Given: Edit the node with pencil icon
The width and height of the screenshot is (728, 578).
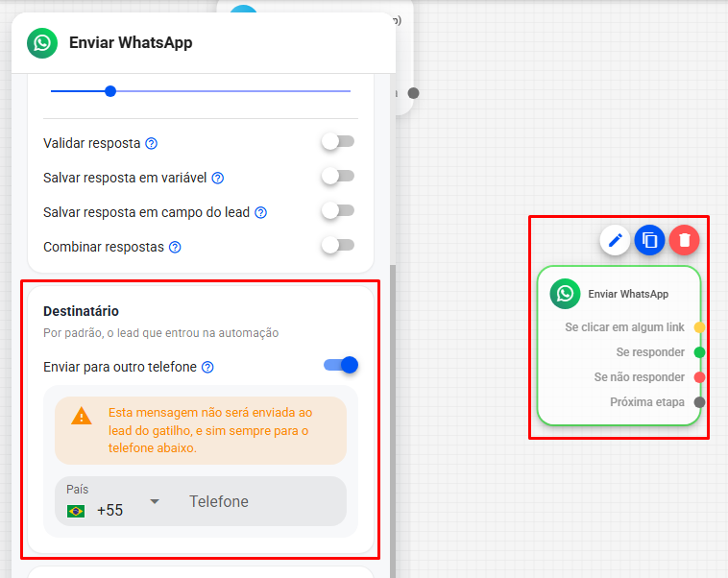Looking at the screenshot, I should click(x=615, y=240).
